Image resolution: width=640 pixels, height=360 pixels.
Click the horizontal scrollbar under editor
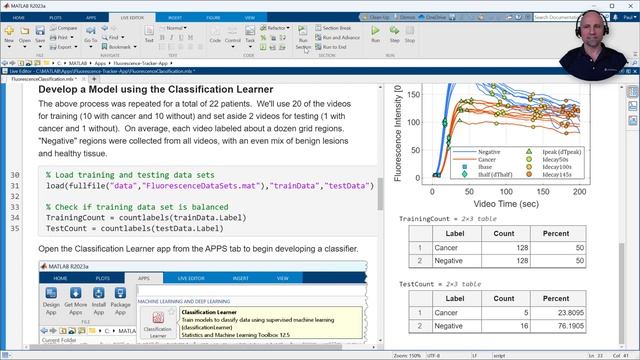pos(186,347)
